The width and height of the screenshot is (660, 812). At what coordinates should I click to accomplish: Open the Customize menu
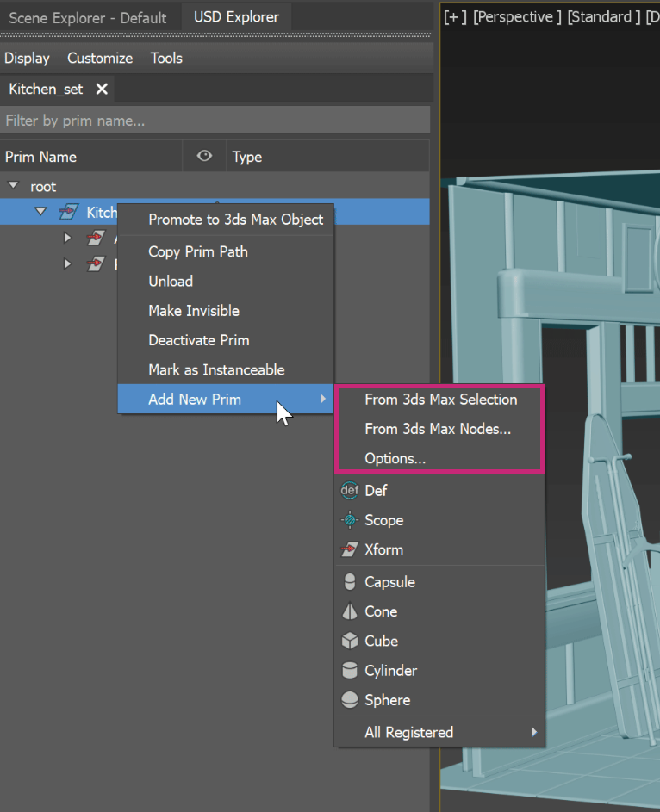coord(100,58)
